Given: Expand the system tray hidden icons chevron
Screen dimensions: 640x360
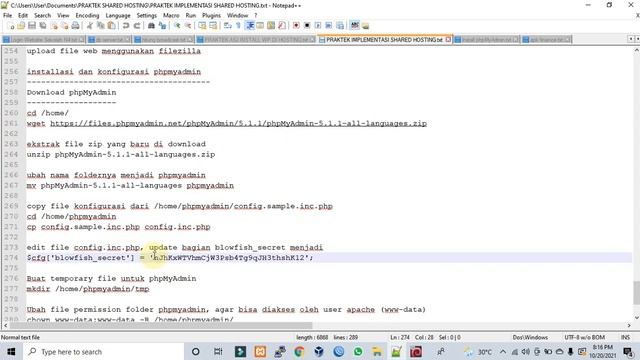Looking at the screenshot, I should [x=503, y=351].
